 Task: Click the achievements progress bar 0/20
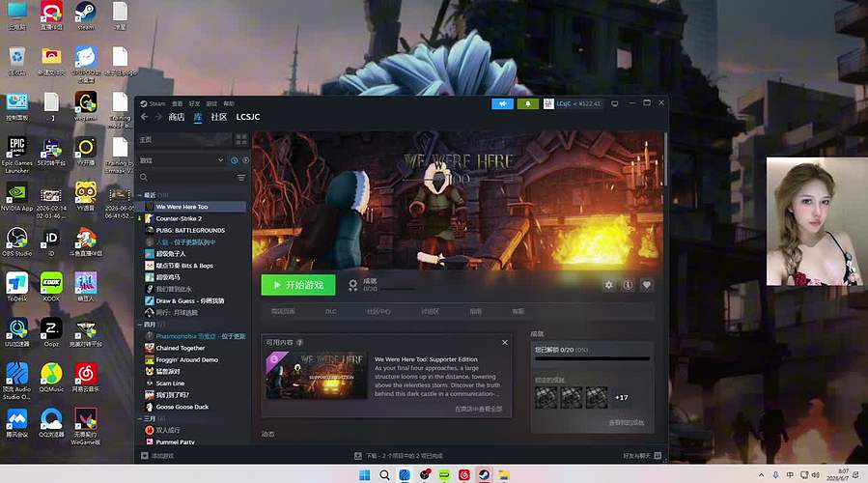point(592,359)
